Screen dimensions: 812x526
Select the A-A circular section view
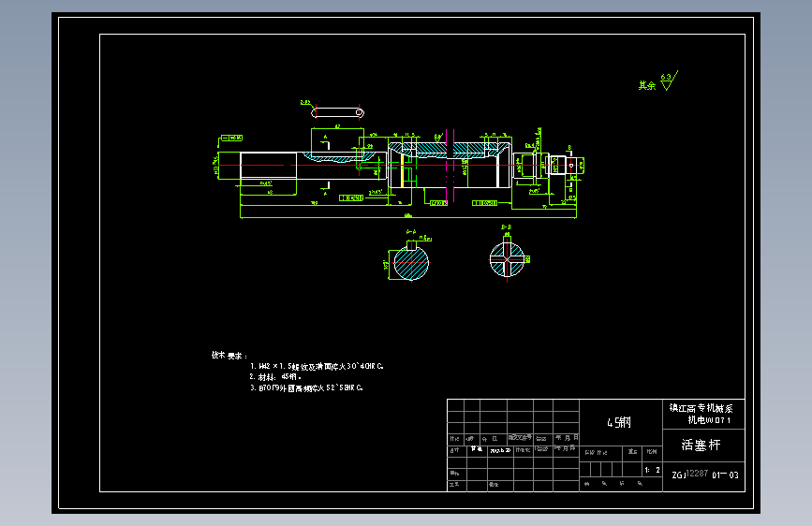(411, 262)
